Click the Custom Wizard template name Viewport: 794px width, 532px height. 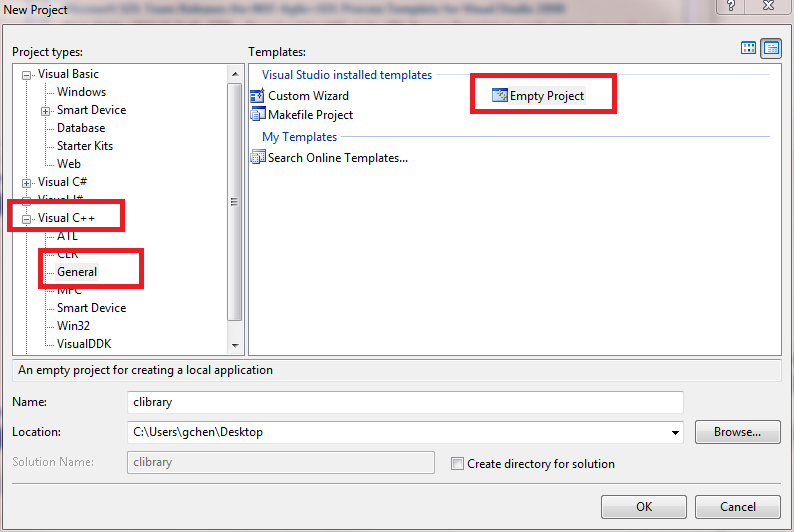click(x=308, y=96)
